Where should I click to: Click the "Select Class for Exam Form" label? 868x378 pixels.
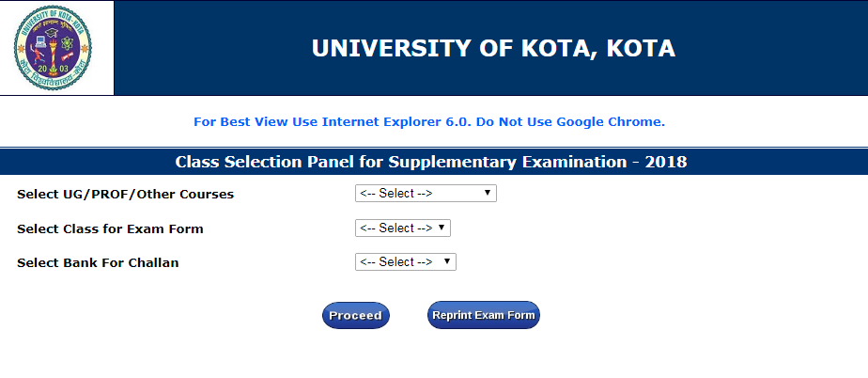click(x=110, y=228)
